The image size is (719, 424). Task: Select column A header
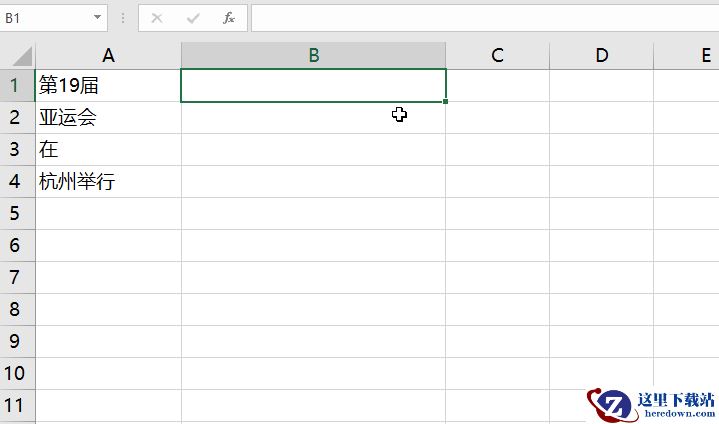tap(108, 55)
